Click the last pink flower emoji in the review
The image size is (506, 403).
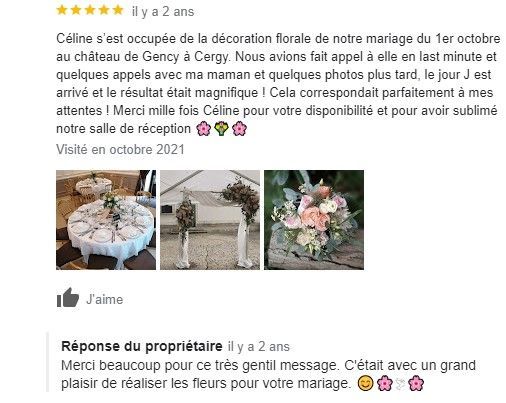tap(239, 129)
